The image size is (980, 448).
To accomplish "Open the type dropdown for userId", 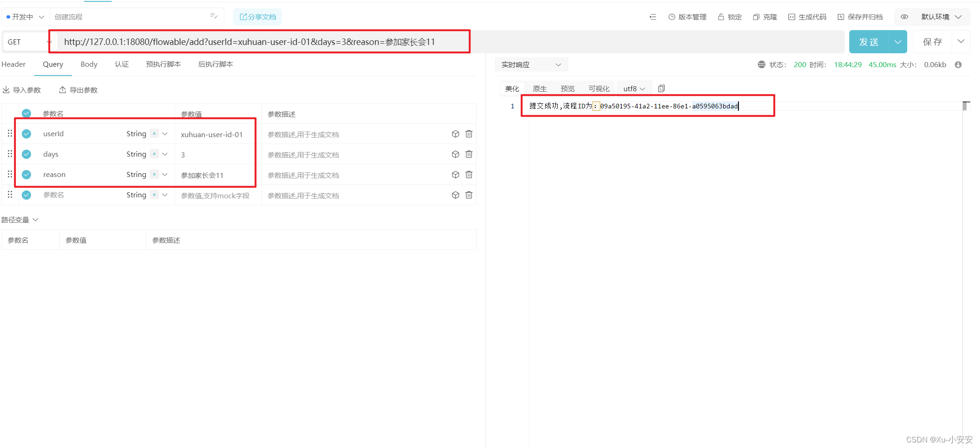I will (x=165, y=134).
